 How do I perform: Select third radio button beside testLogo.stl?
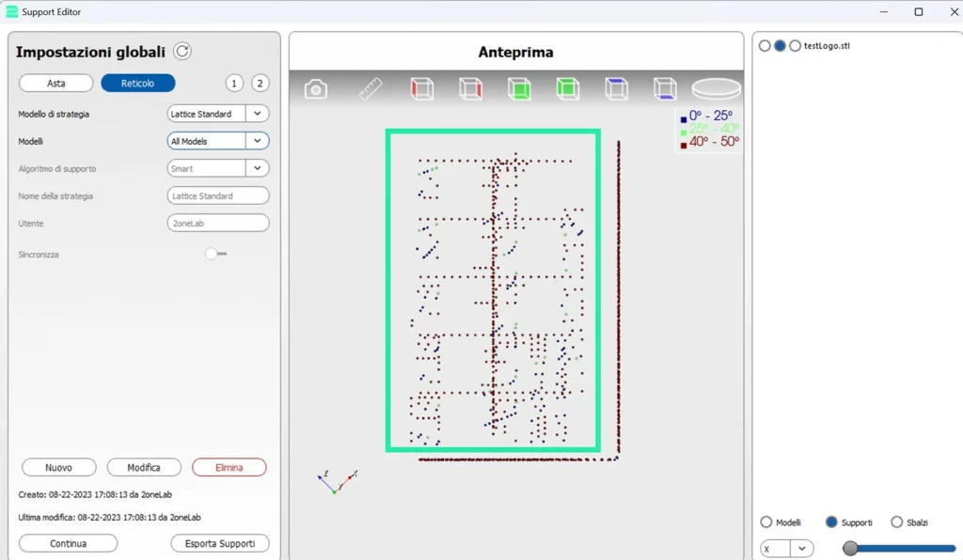pos(795,46)
